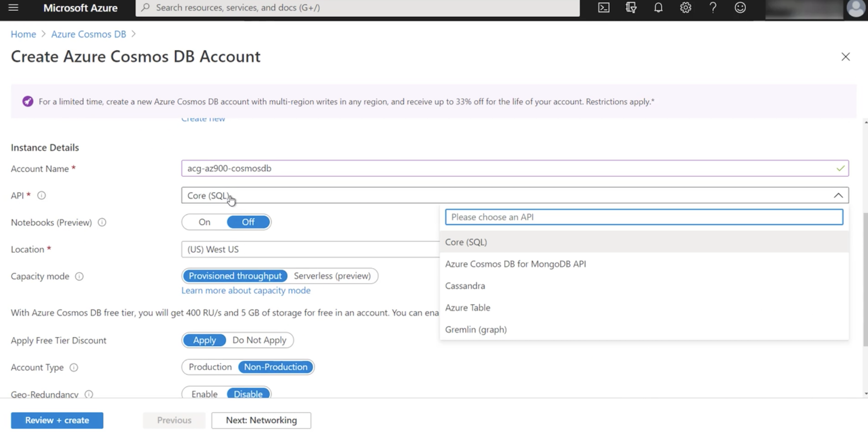Choose Do Not Apply free tier discount

(259, 340)
